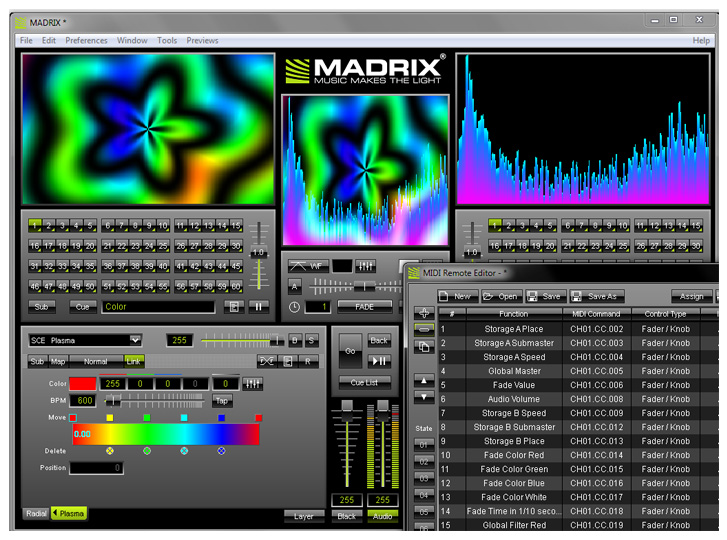Open the Help menu

tap(701, 40)
